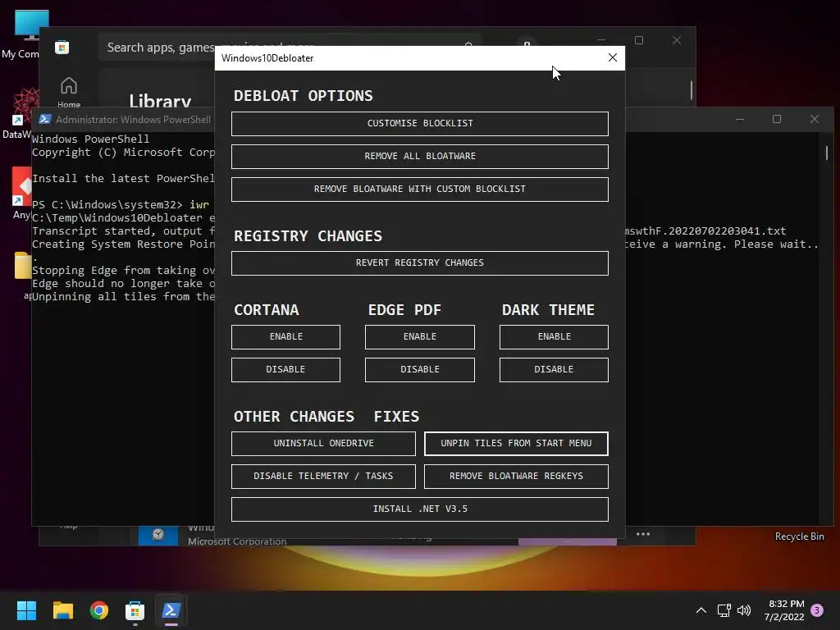
Task: Open volume control tray icon
Action: click(x=743, y=610)
